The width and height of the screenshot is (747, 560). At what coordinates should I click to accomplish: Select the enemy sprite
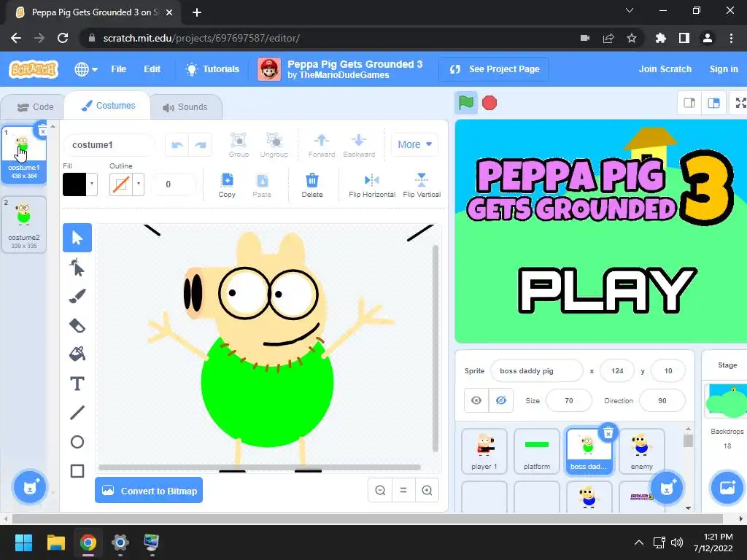(642, 451)
